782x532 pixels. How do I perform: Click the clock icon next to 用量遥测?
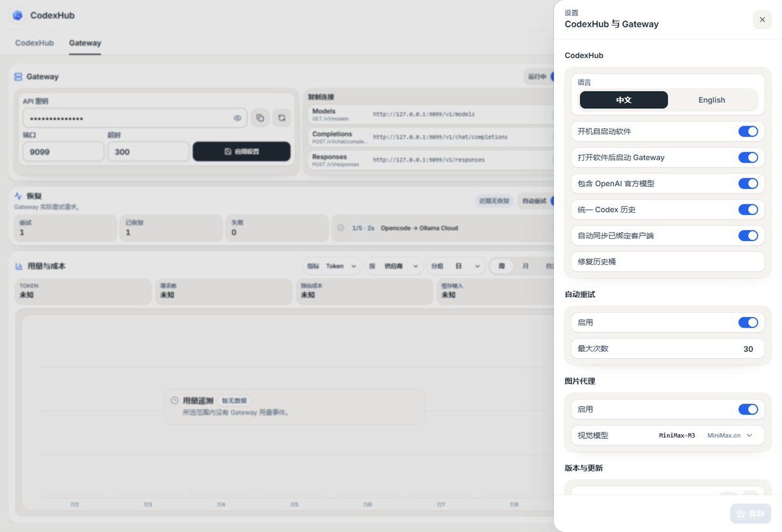pos(175,400)
